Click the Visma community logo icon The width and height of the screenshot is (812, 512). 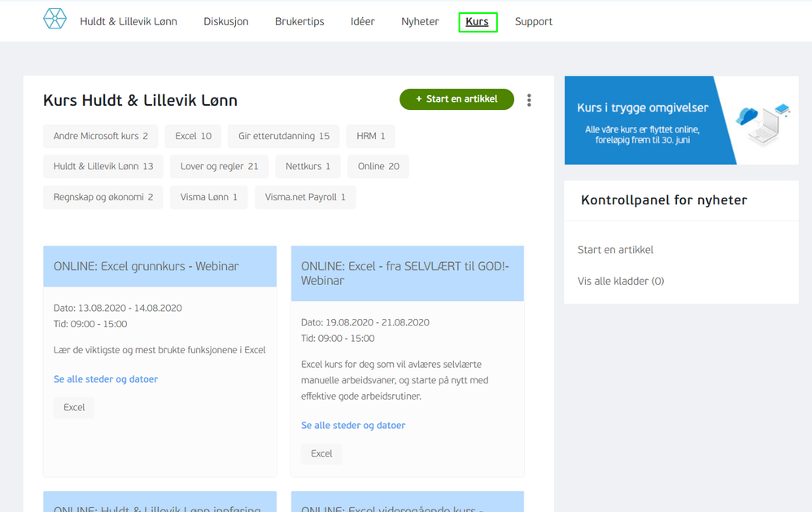[55, 19]
